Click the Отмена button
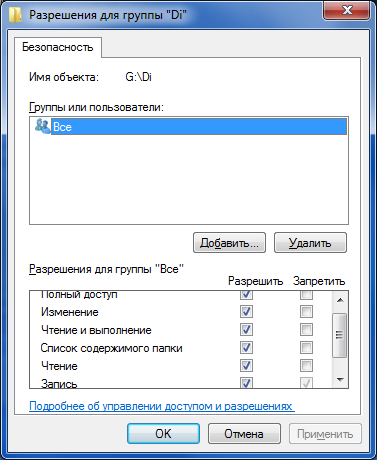 [244, 434]
